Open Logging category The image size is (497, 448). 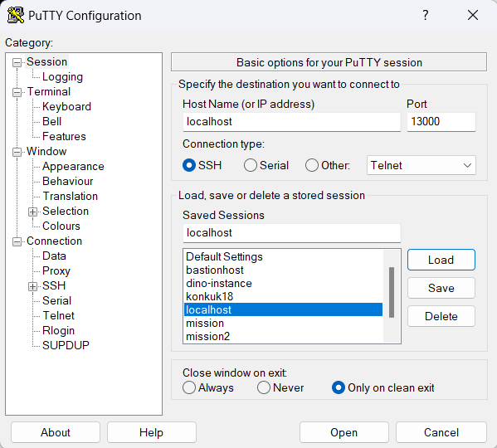[62, 76]
